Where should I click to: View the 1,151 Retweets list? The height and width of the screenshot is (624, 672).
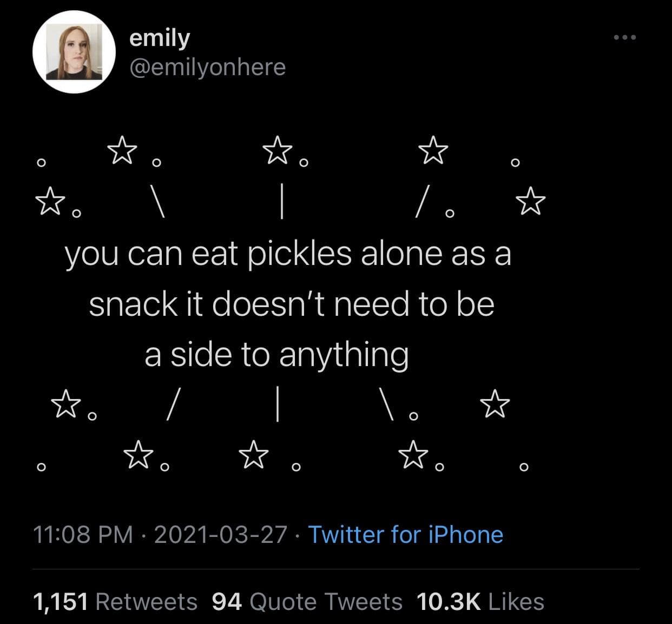point(115,601)
